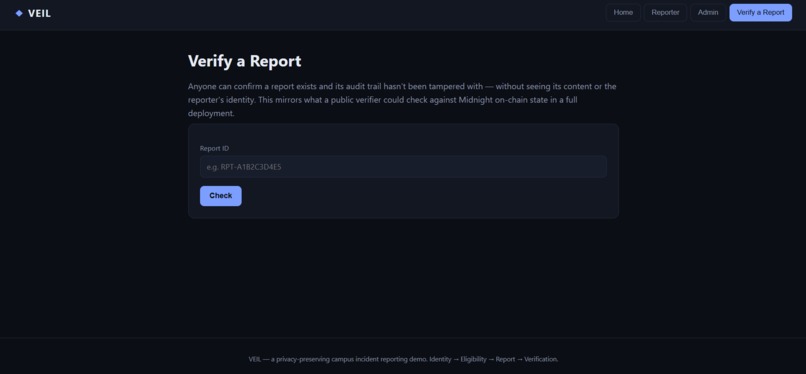Image resolution: width=806 pixels, height=374 pixels.
Task: Click the VEIL diamond logo icon
Action: [19, 13]
